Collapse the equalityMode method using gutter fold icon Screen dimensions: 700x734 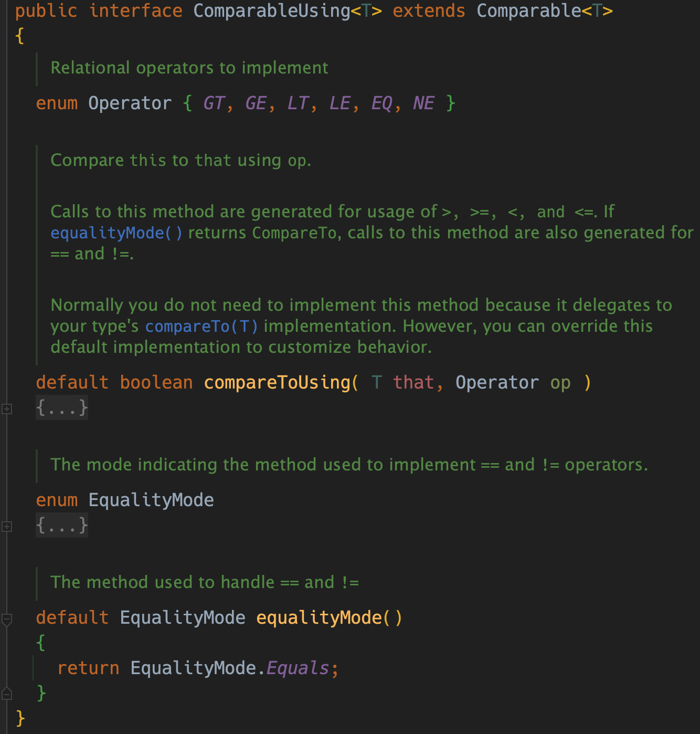pos(7,620)
